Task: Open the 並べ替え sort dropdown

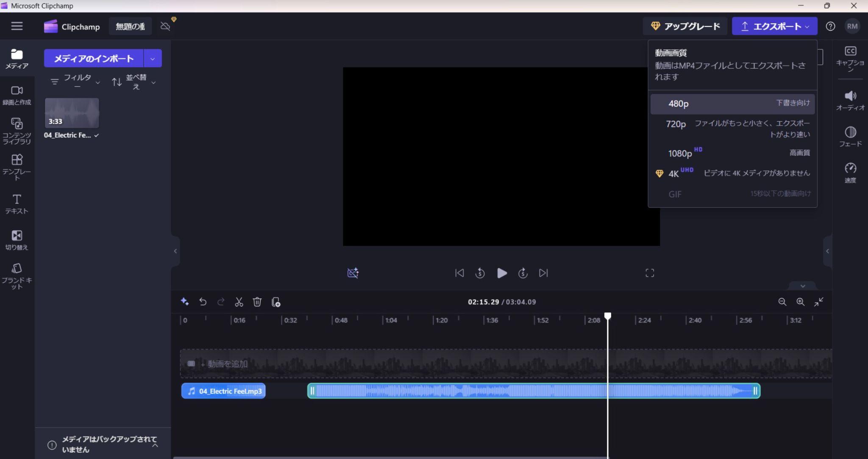Action: tap(134, 81)
